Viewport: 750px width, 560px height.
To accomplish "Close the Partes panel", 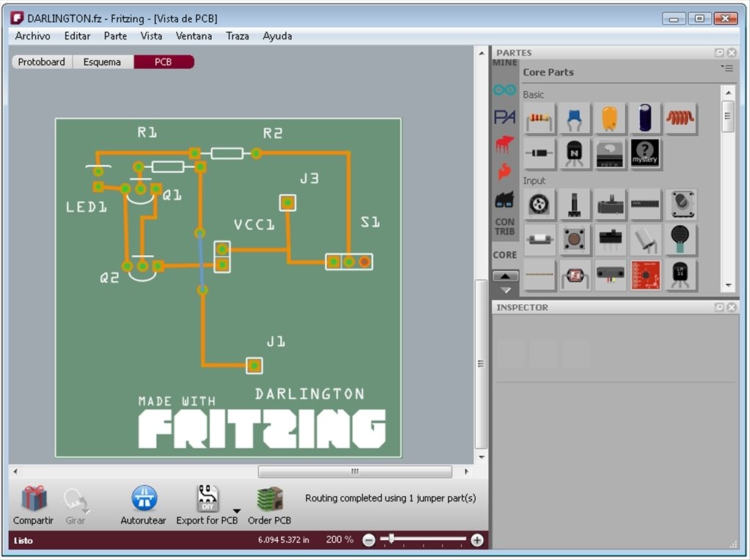I will click(732, 53).
